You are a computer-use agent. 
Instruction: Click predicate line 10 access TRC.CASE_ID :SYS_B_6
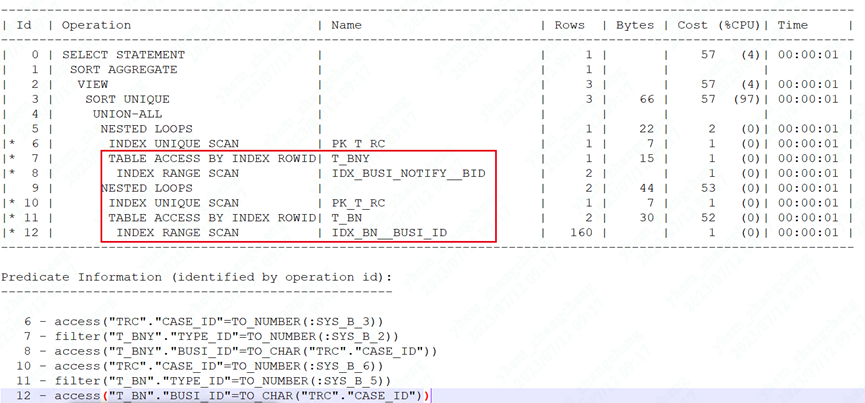[200, 366]
